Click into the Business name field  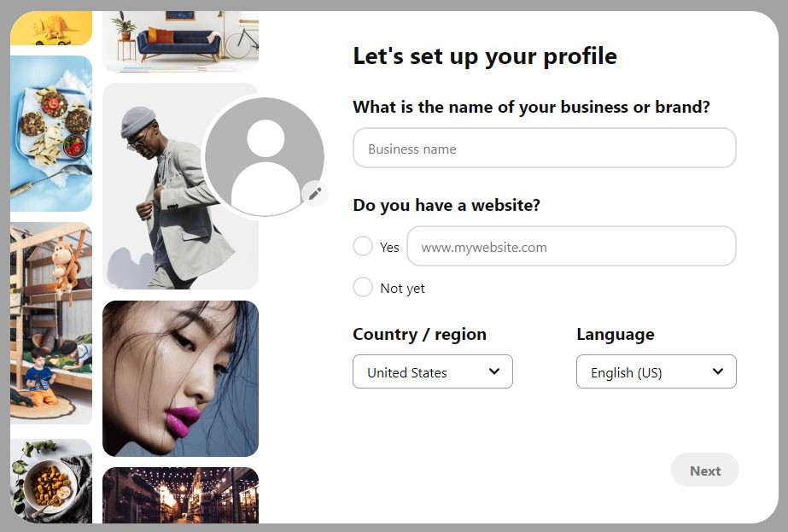[545, 148]
